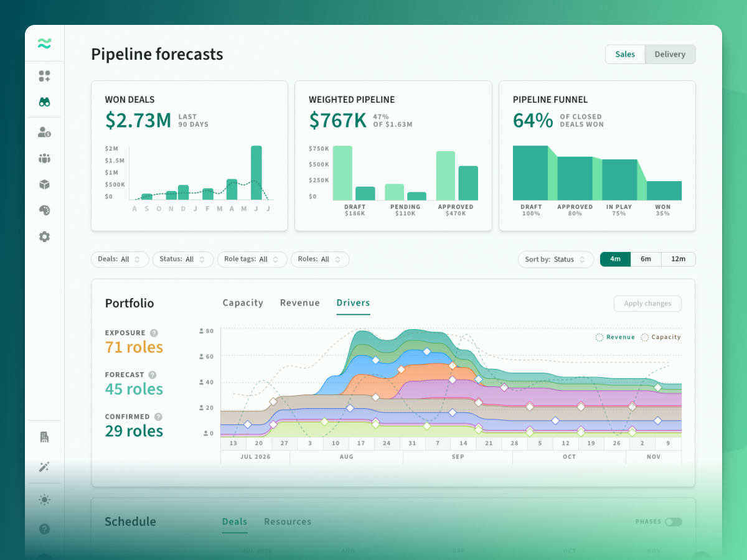Click OCT month label in Portfolio timeline
Image resolution: width=747 pixels, height=560 pixels.
[x=570, y=457]
